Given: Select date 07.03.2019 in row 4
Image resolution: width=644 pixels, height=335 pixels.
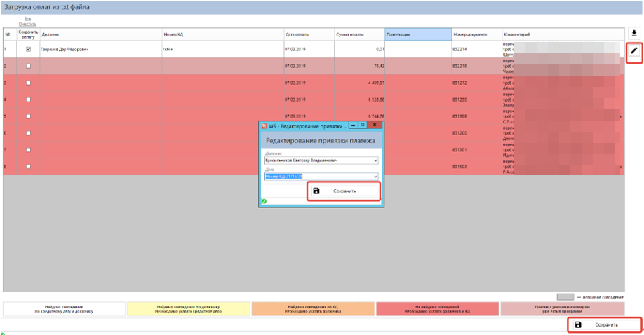Looking at the screenshot, I should coord(309,100).
